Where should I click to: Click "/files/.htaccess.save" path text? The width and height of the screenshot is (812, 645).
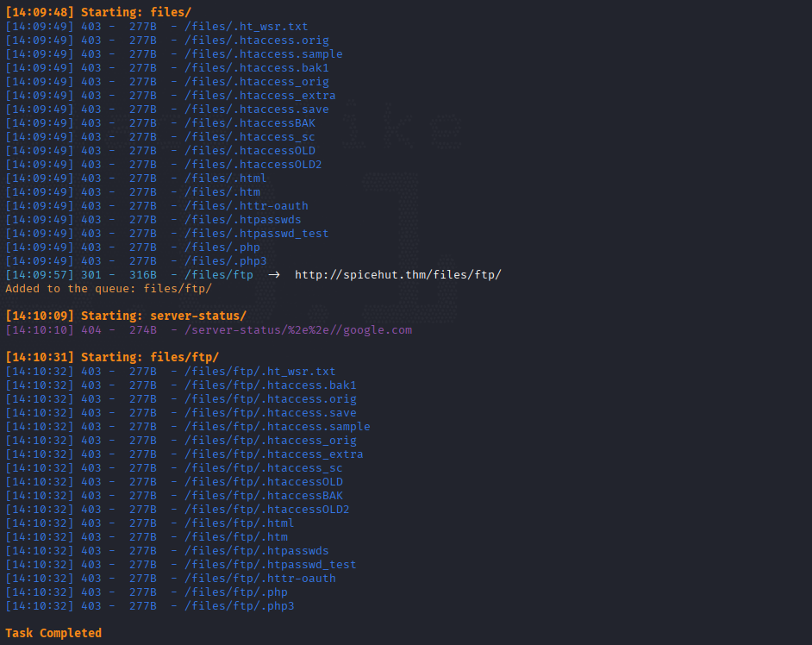click(256, 110)
